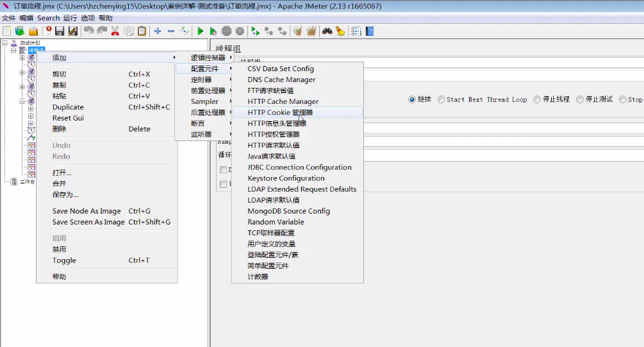Click the Clear All results toolbar icon

[311, 31]
